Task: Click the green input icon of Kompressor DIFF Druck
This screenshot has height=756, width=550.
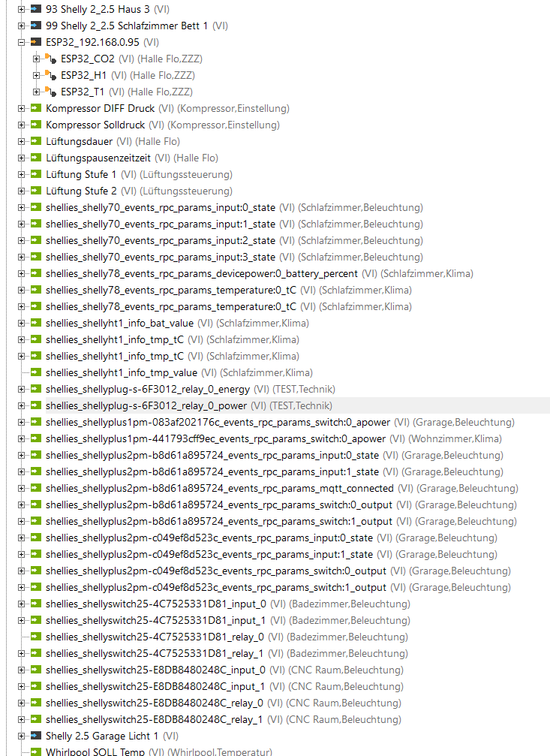Action: (x=36, y=108)
